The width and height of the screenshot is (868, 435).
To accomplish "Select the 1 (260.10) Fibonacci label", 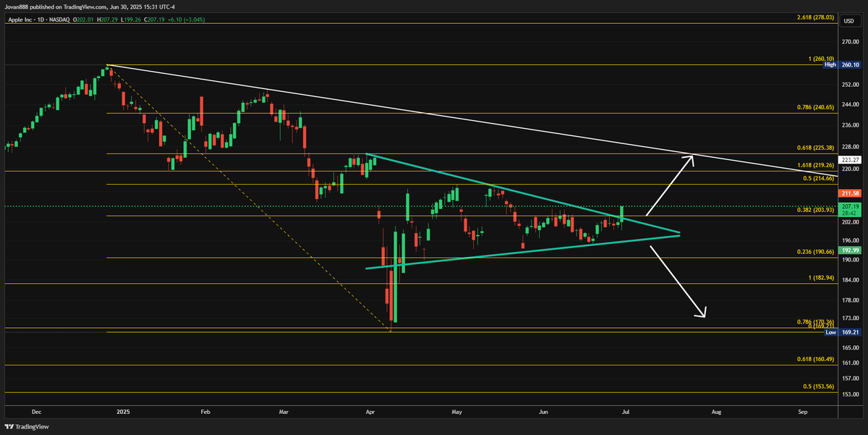I will pos(822,59).
